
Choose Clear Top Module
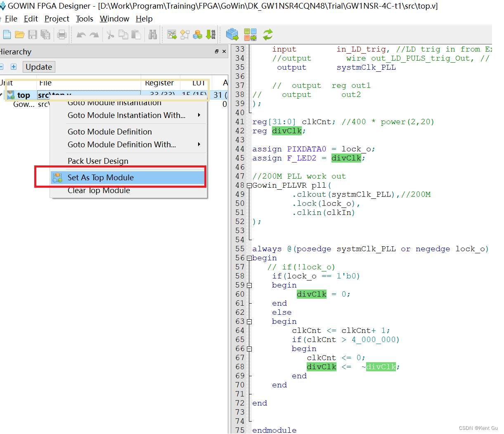click(128, 191)
